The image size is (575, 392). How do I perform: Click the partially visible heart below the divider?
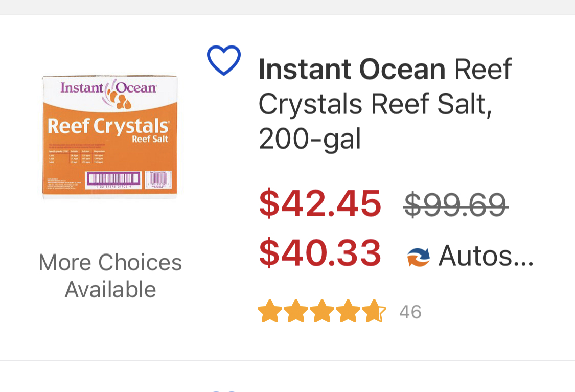click(x=223, y=390)
